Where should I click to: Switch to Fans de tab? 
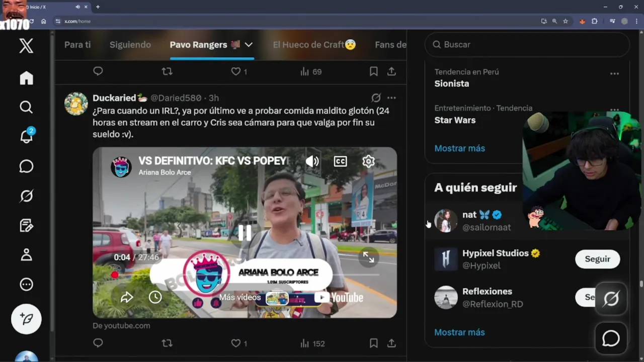(x=390, y=45)
